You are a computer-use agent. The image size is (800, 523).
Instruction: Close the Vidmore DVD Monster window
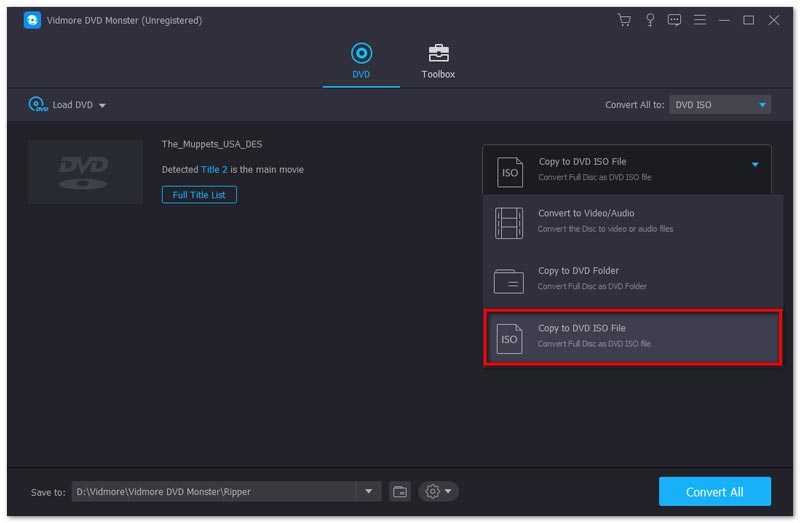[x=773, y=20]
